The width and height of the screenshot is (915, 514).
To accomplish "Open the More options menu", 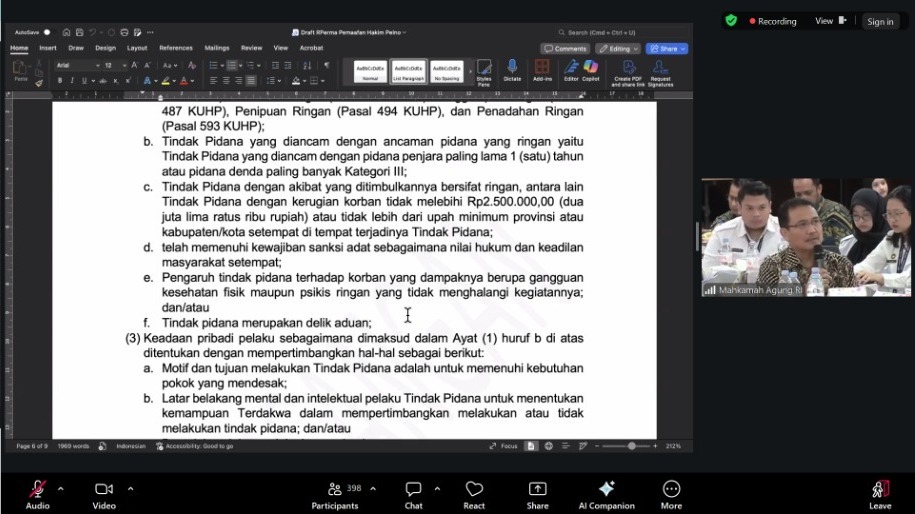I will [671, 489].
